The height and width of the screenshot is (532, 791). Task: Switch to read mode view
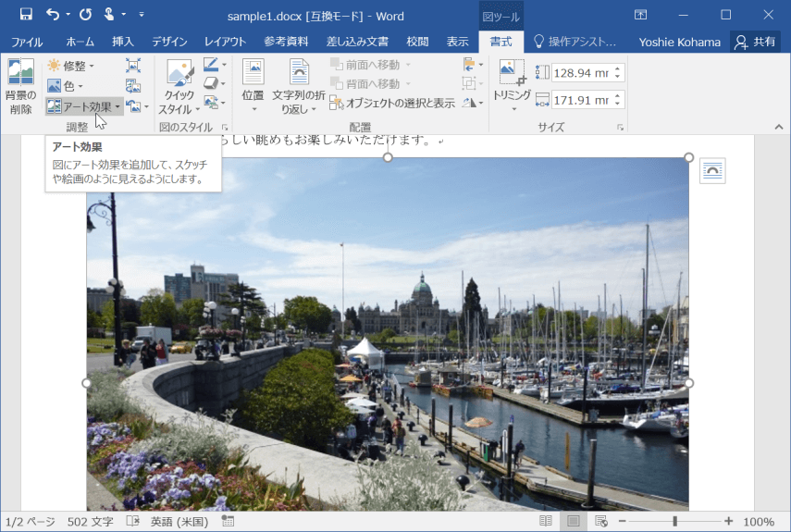tap(545, 522)
